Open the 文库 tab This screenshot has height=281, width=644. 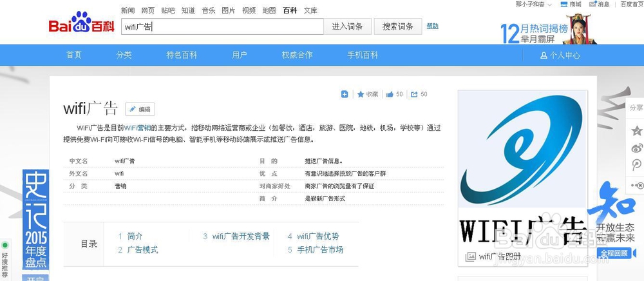[x=310, y=11]
